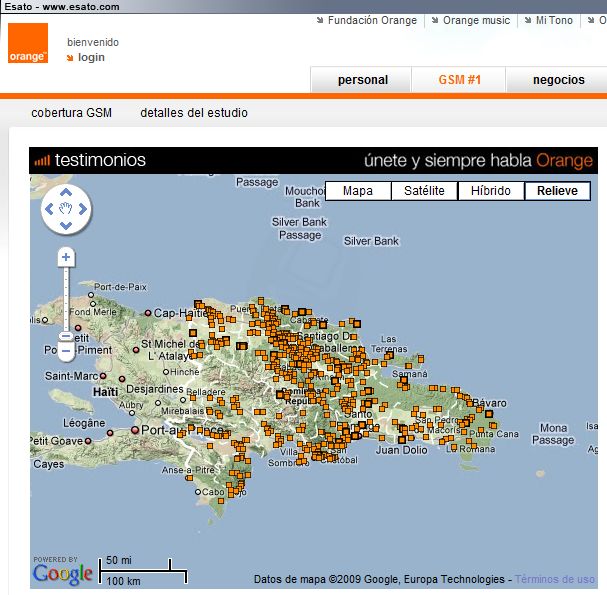This screenshot has width=607, height=595.
Task: Pan the map left arrow
Action: tap(49, 209)
